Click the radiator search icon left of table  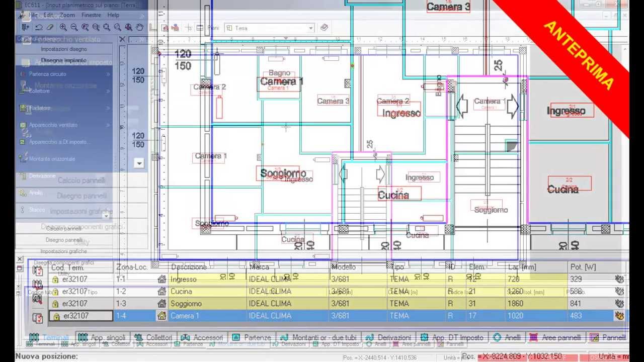click(x=37, y=300)
